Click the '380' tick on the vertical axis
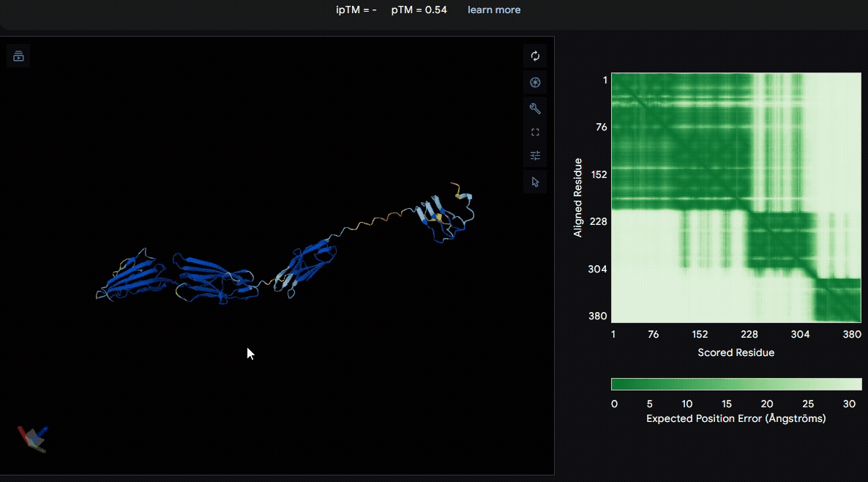The height and width of the screenshot is (482, 868). click(x=597, y=316)
